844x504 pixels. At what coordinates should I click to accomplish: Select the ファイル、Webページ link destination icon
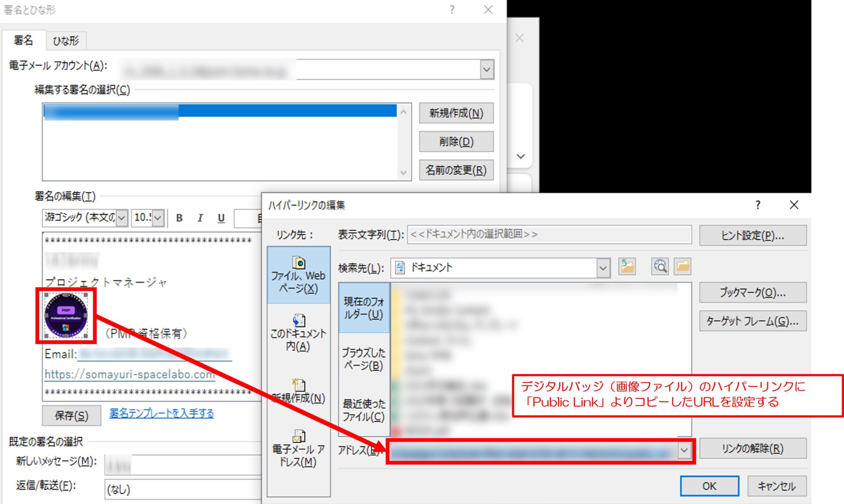(x=298, y=275)
